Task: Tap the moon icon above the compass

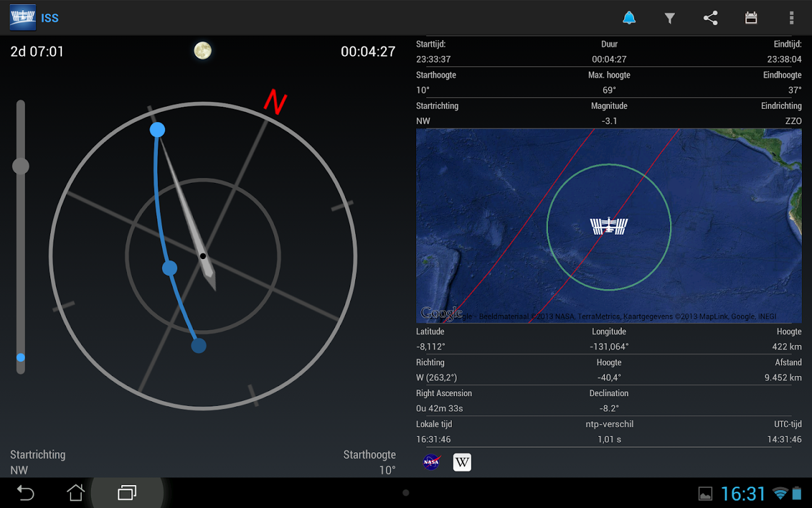Action: pos(202,50)
